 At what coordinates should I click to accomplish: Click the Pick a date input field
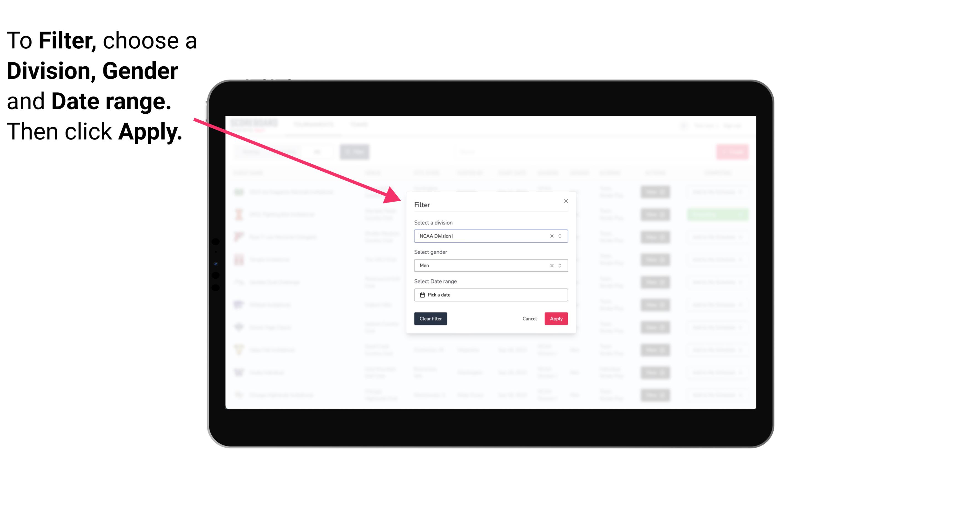click(490, 295)
